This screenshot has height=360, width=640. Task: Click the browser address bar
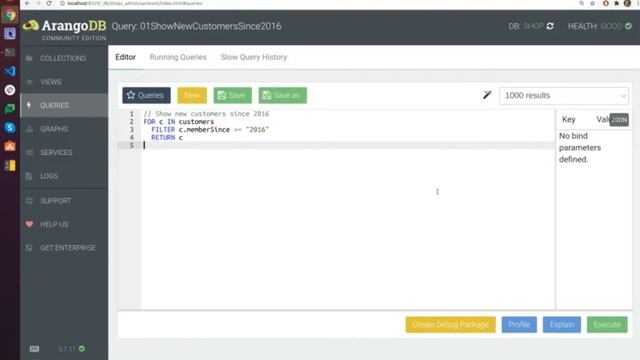(318, 3)
